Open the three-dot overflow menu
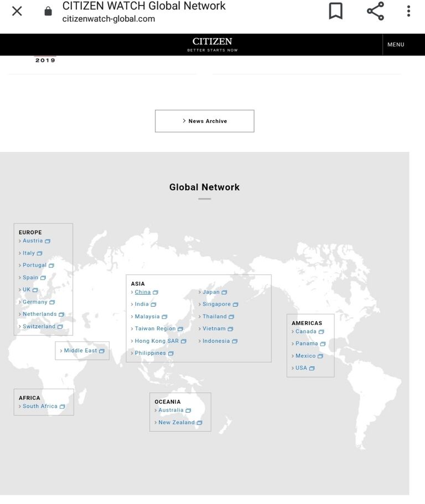This screenshot has width=425, height=504. click(x=408, y=11)
